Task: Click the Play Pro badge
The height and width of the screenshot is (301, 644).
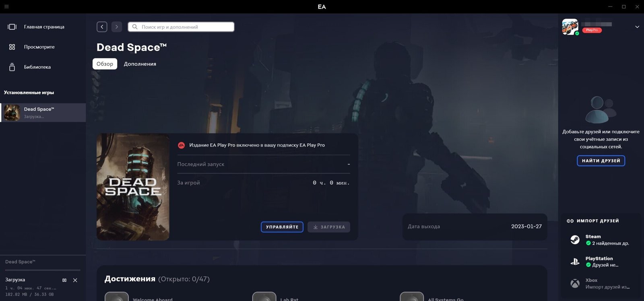Action: [x=592, y=30]
